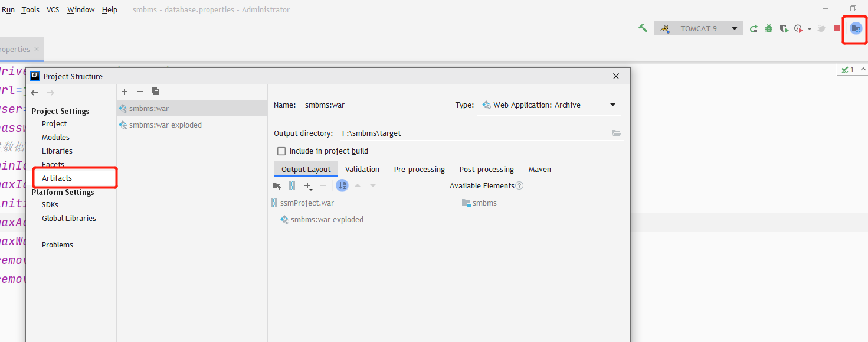This screenshot has width=868, height=342.
Task: Click the green Build hammer icon
Action: click(x=643, y=28)
